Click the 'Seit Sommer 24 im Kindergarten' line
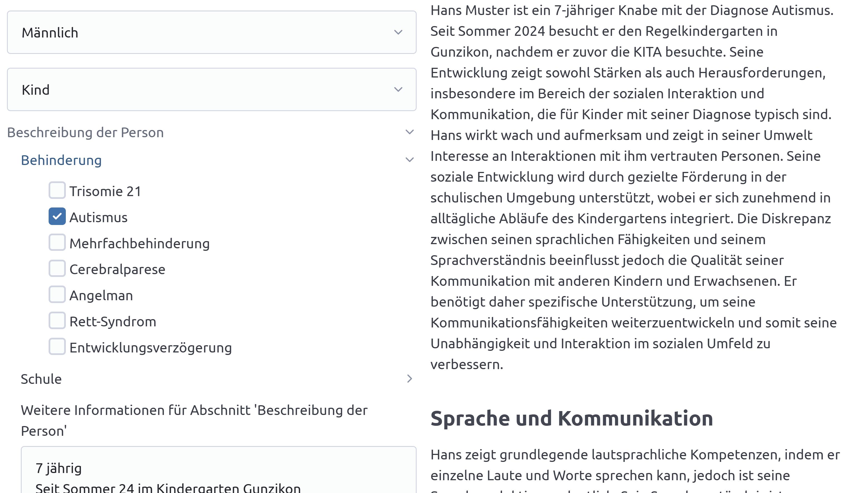Viewport: 868px width, 493px height. pyautogui.click(x=168, y=488)
